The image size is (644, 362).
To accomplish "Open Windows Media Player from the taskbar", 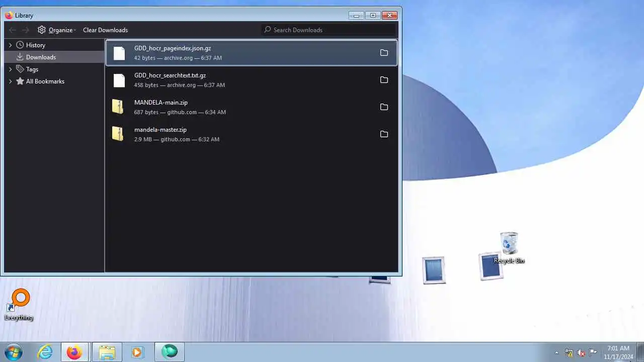I will point(137,352).
